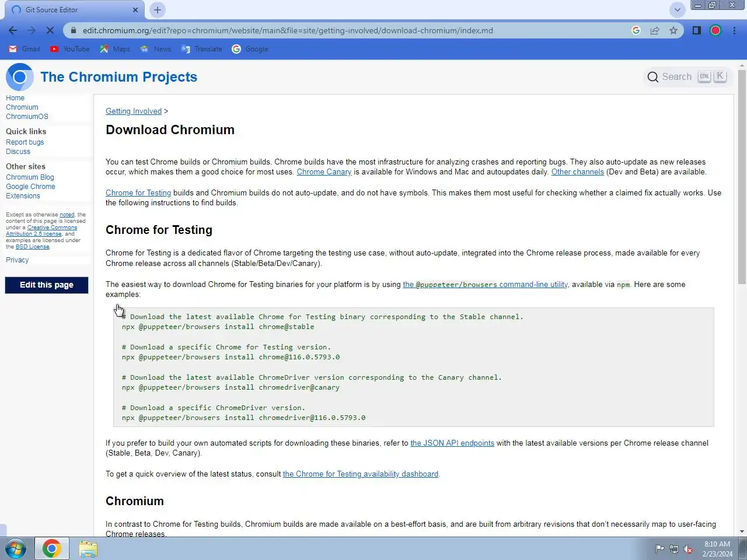Viewport: 747px width, 560px height.
Task: Open the Extensions sidebar link
Action: coord(23,196)
